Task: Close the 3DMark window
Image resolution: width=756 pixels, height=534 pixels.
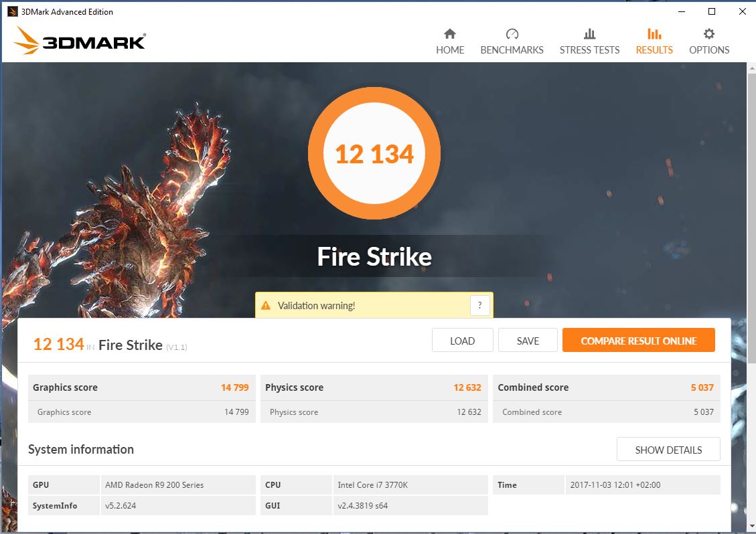Action: [x=743, y=11]
